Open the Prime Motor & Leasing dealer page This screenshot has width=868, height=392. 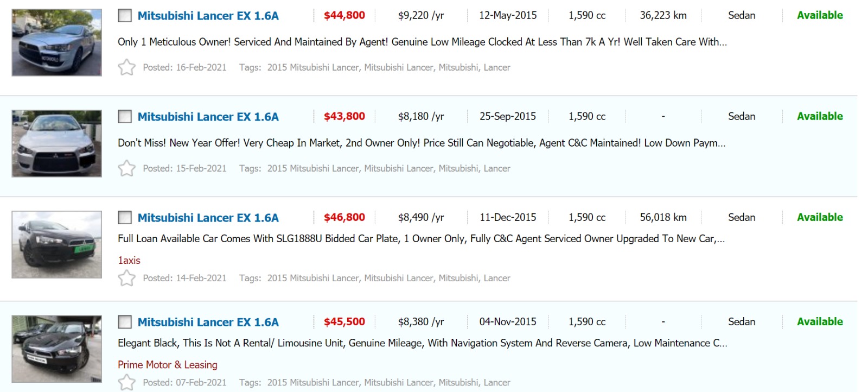point(167,364)
